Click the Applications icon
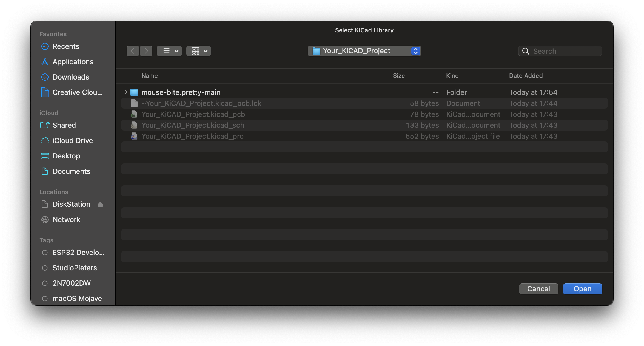 pos(45,62)
